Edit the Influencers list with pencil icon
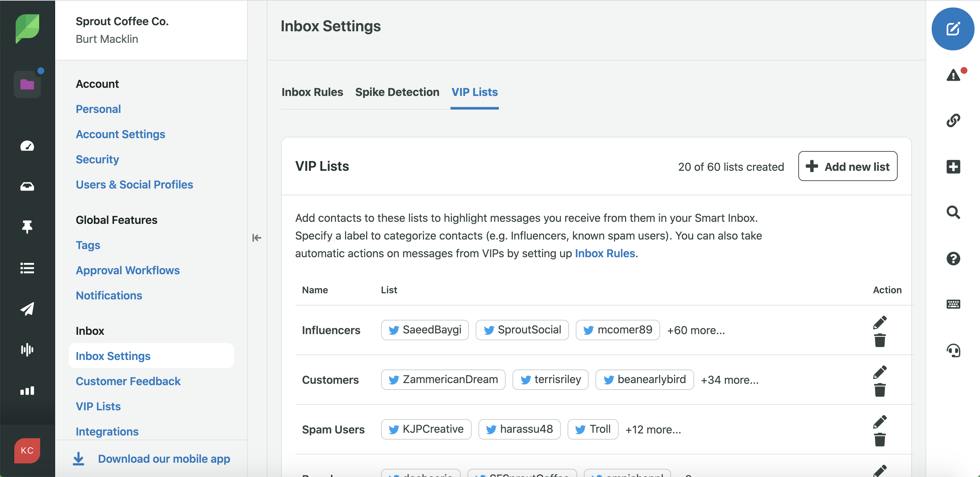Image resolution: width=980 pixels, height=477 pixels. point(880,322)
